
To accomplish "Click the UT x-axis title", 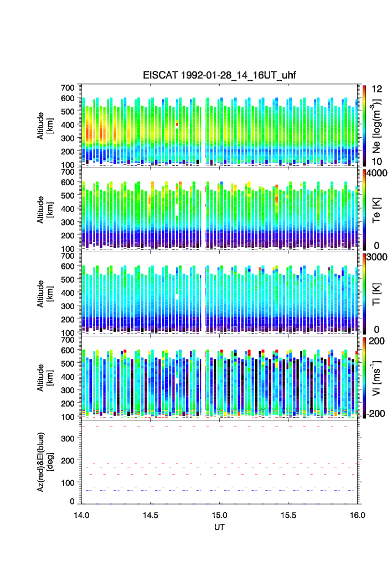I will click(x=219, y=527).
